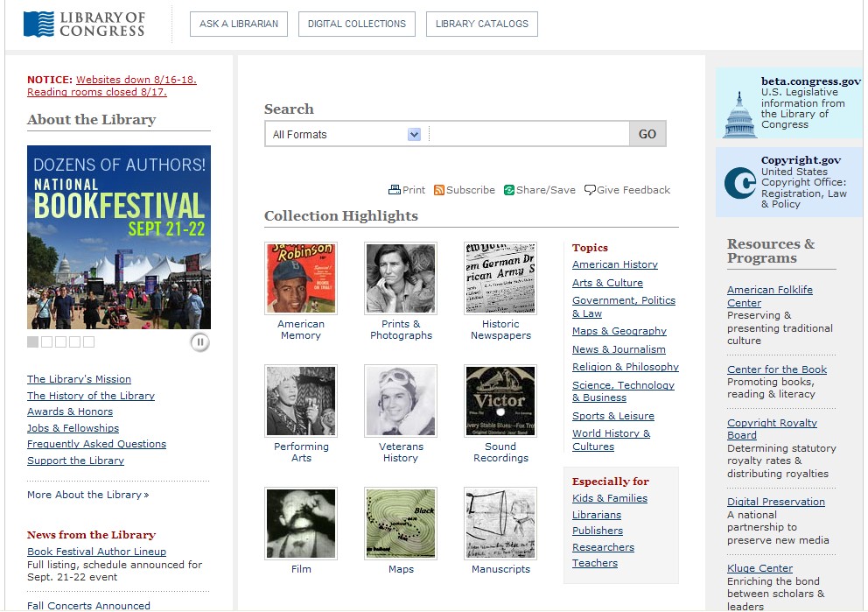
Task: Open the News & Journalism topic
Action: pos(619,349)
